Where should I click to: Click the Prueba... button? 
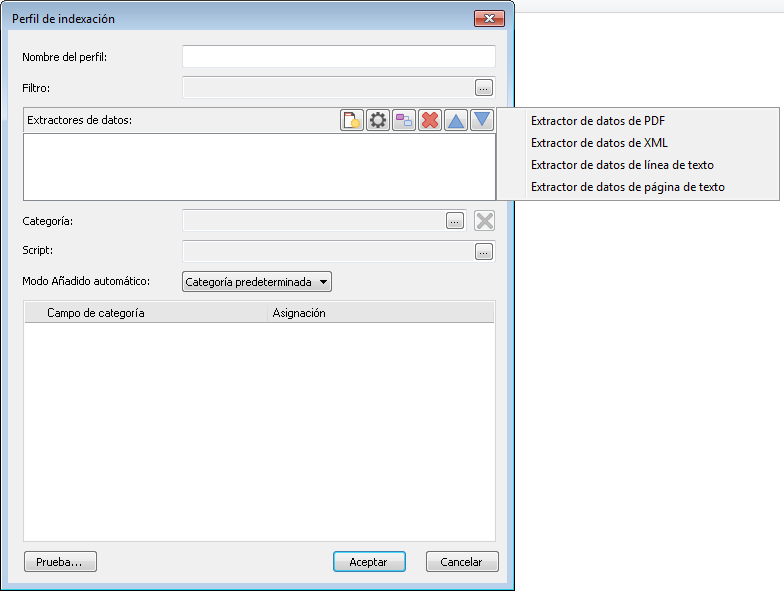(x=60, y=562)
